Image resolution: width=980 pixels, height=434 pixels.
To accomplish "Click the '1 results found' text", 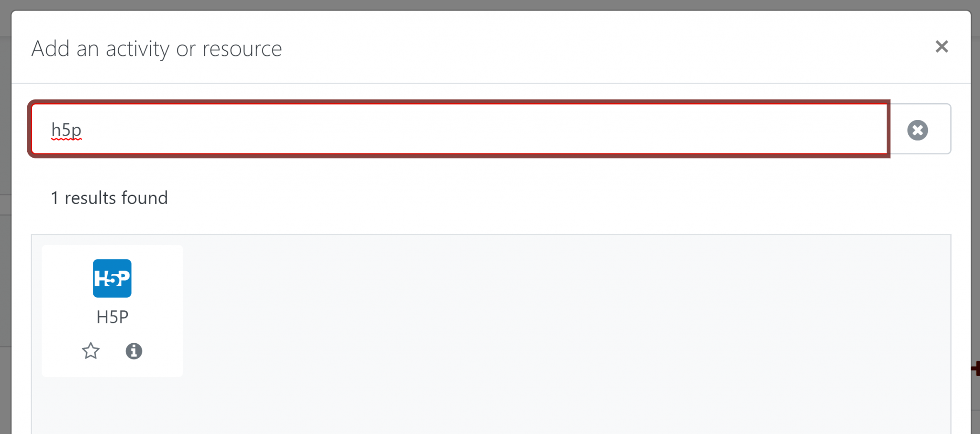I will [109, 197].
